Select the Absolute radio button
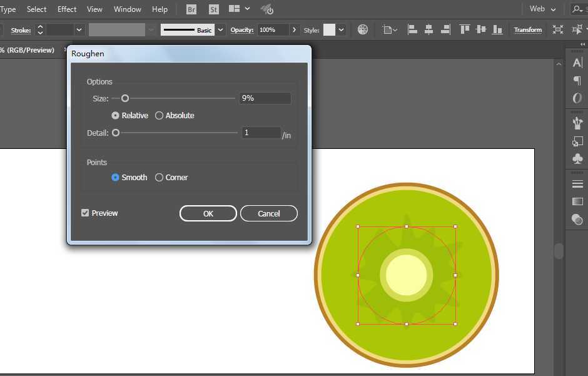Screen dimensions: 588x376 point(160,116)
